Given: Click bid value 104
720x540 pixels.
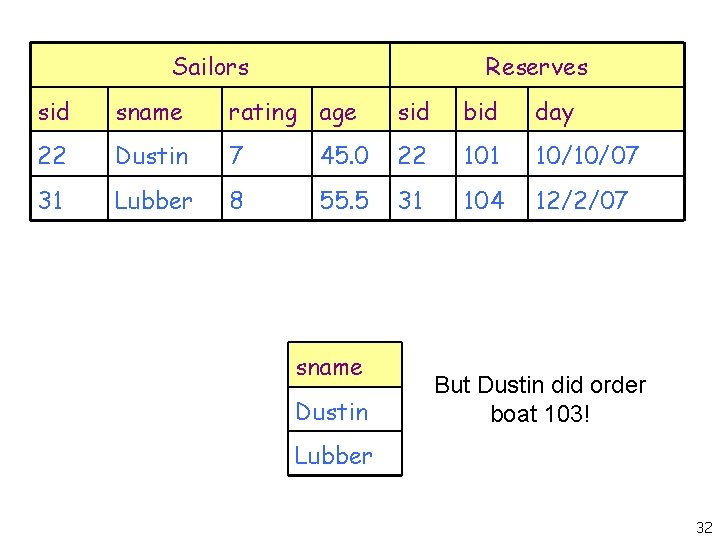Looking at the screenshot, I should 484,200.
